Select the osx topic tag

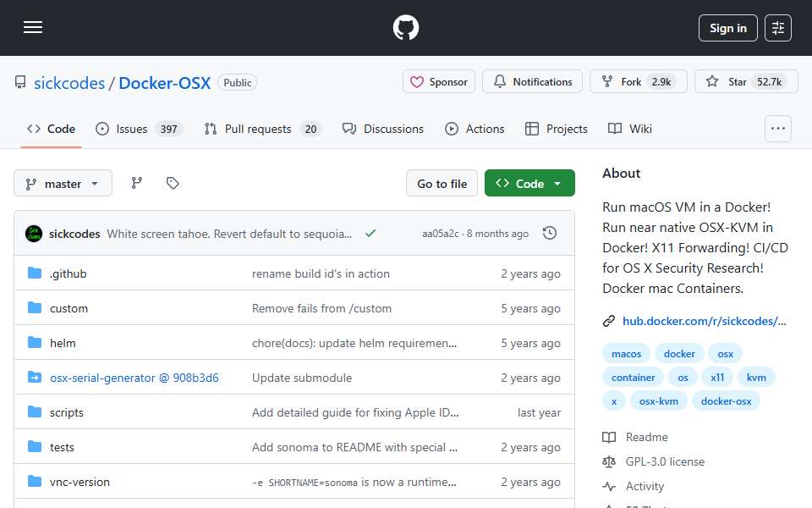(725, 354)
